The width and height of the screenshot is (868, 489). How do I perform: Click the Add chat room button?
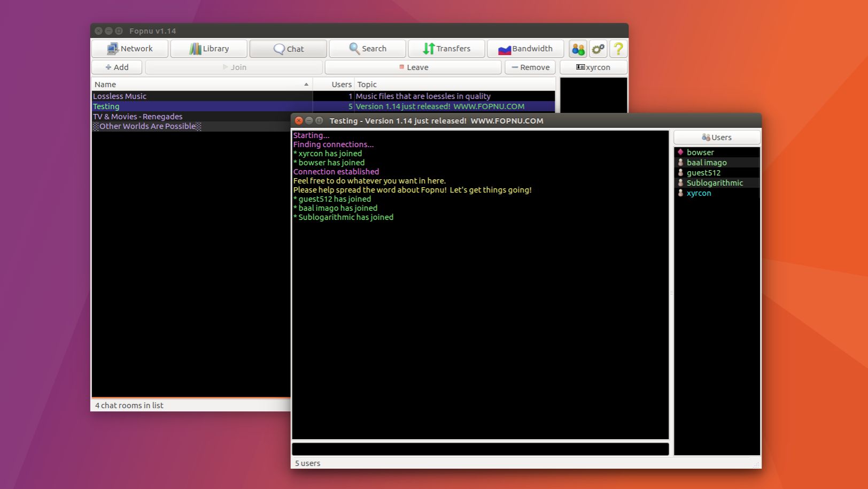coord(117,67)
